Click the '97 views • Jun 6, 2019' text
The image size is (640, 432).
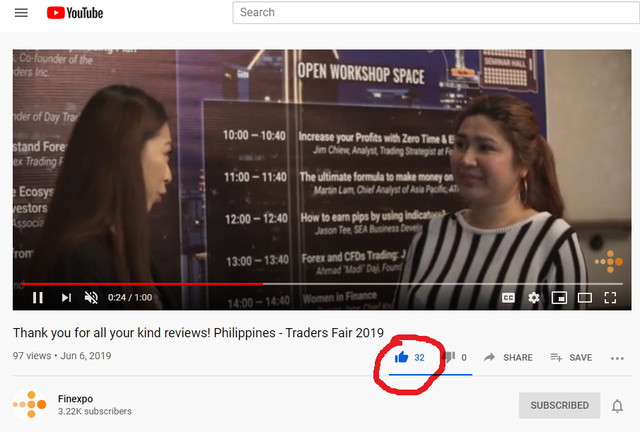click(62, 356)
